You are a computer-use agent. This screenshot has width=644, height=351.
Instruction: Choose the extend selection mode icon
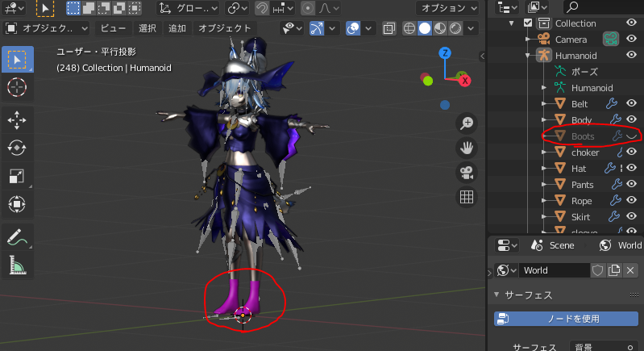click(89, 8)
